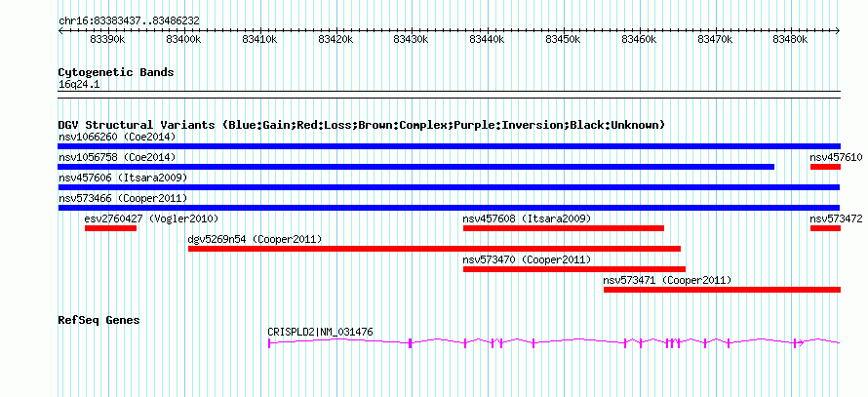Click the ruler's right end arrow
868x397 pixels.
point(838,31)
